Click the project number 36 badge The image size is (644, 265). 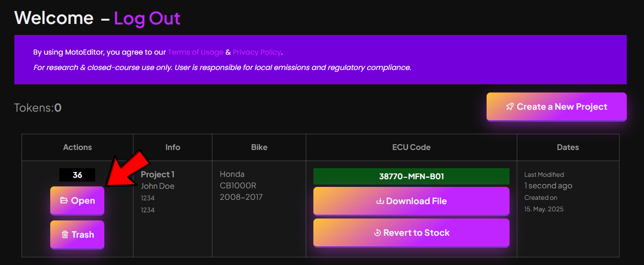pos(77,175)
